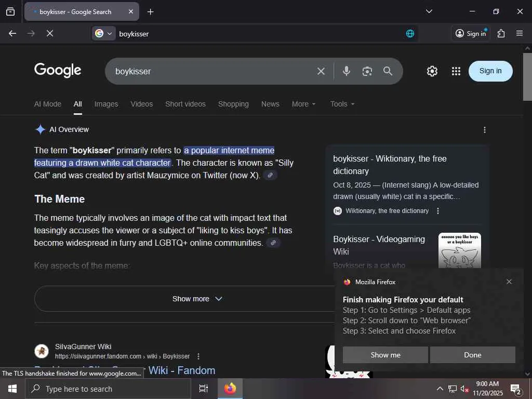This screenshot has width=532, height=399.
Task: Open the Shopping tab
Action: (233, 104)
